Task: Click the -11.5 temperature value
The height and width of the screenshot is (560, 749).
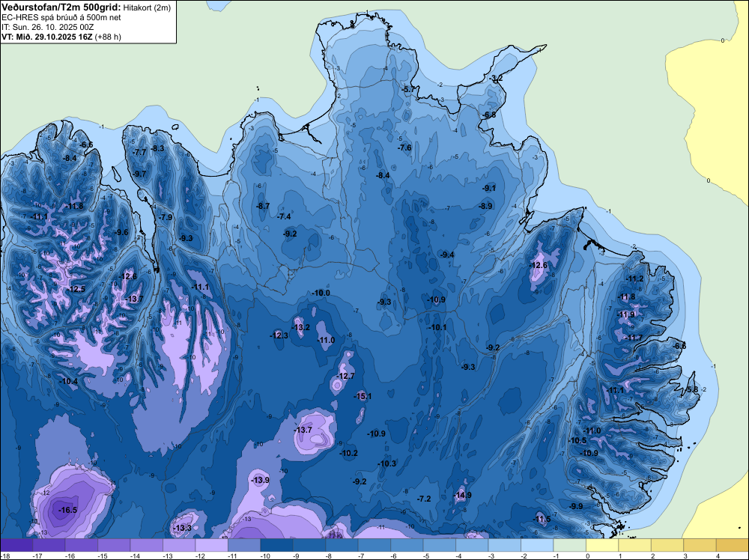Action: click(x=542, y=519)
